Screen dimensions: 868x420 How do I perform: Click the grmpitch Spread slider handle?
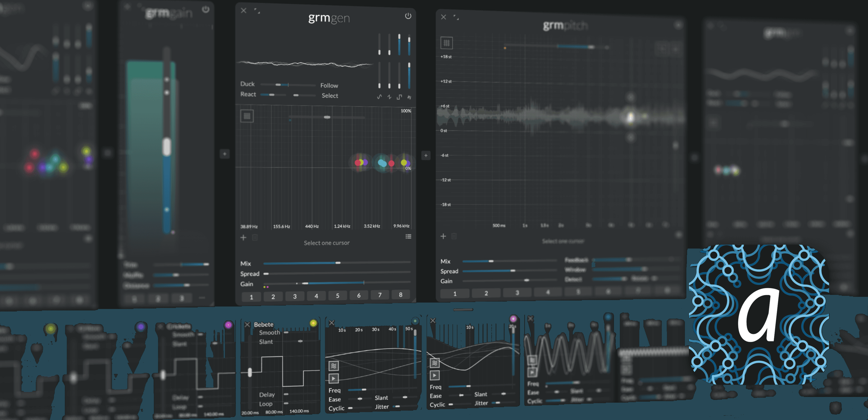pos(513,271)
